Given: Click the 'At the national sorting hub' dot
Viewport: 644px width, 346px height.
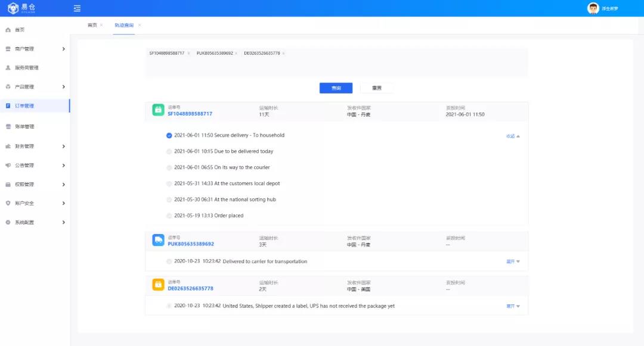Looking at the screenshot, I should [x=169, y=200].
